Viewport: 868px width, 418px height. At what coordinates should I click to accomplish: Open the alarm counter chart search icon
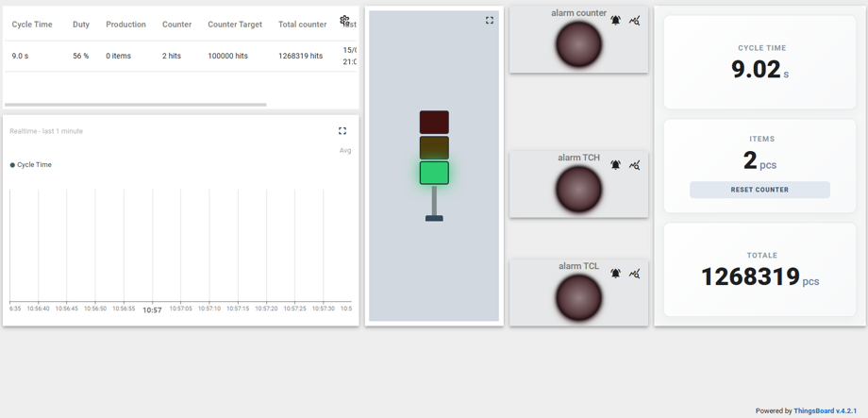click(x=635, y=21)
